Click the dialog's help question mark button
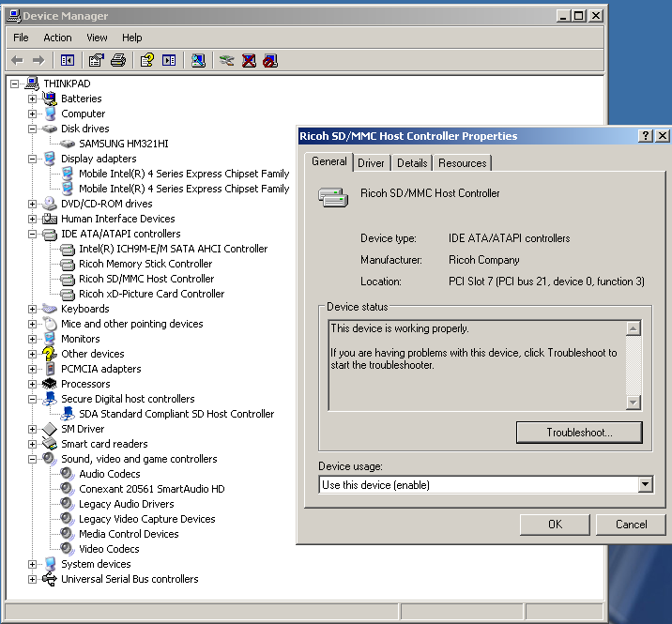 click(646, 136)
